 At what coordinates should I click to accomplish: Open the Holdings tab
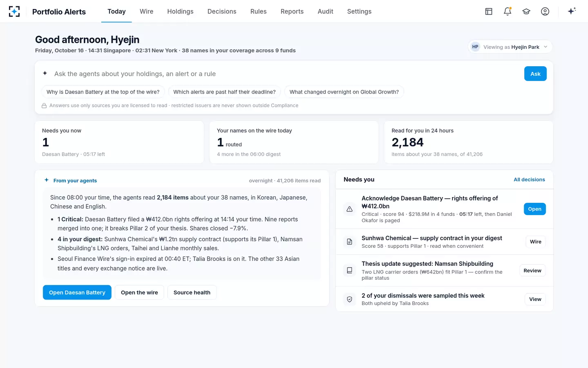(x=180, y=11)
